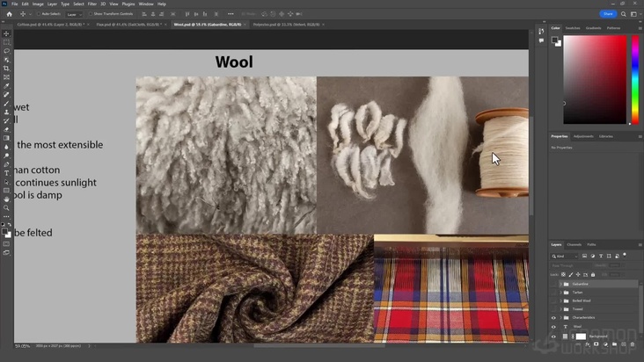Enable Show Transform Controls checkbox
The image size is (644, 362).
(91, 14)
